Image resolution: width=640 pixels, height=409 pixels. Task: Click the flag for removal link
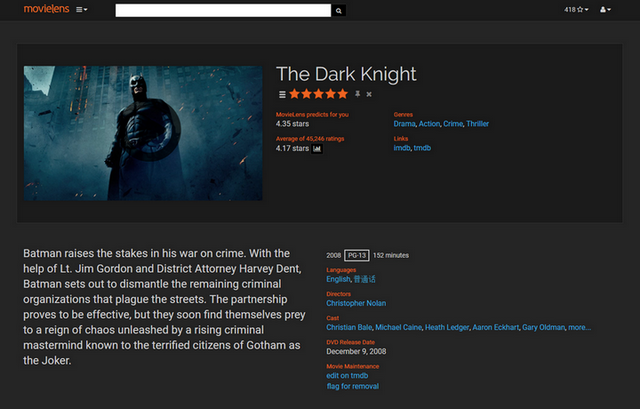pos(353,386)
